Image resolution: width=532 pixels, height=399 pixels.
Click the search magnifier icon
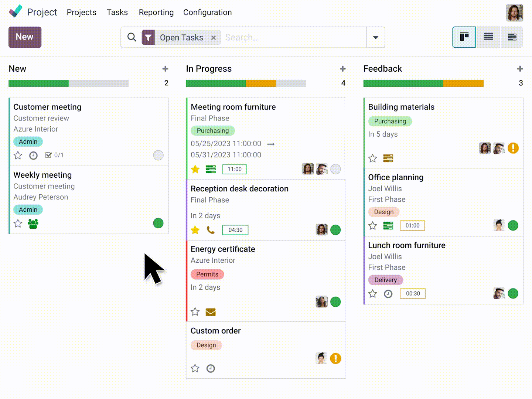point(132,37)
